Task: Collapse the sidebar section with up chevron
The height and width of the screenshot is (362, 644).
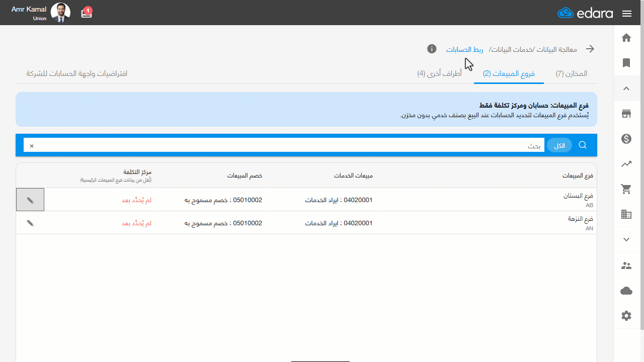Action: point(626,88)
